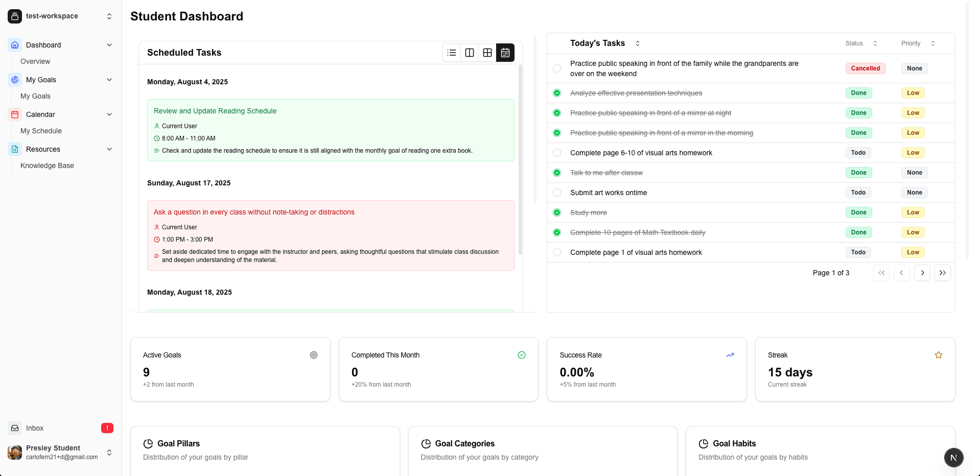
Task: Open the test-workspace switcher dropdown
Action: (x=109, y=16)
